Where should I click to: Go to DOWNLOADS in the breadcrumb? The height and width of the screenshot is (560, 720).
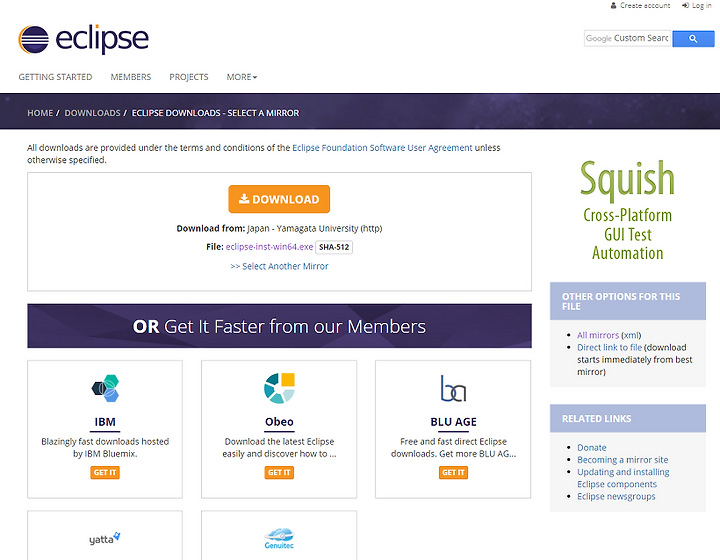[92, 113]
